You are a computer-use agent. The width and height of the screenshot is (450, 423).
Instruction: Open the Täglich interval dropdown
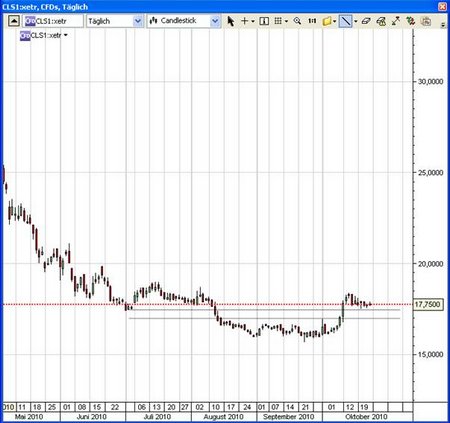pyautogui.click(x=138, y=21)
